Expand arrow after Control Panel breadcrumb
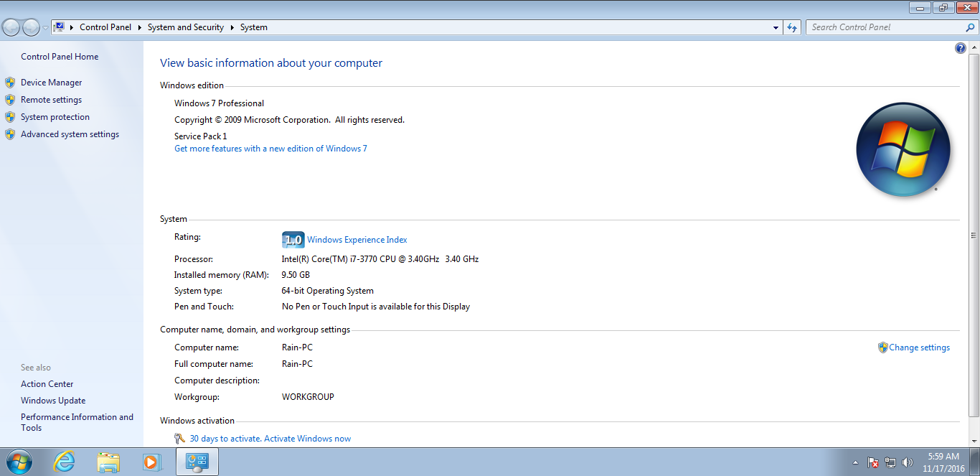The width and height of the screenshot is (980, 476). 140,27
